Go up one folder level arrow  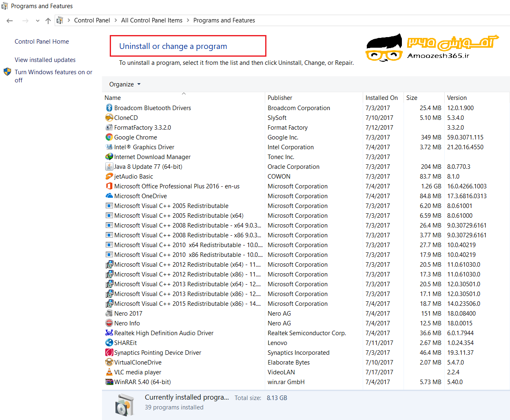pos(48,20)
